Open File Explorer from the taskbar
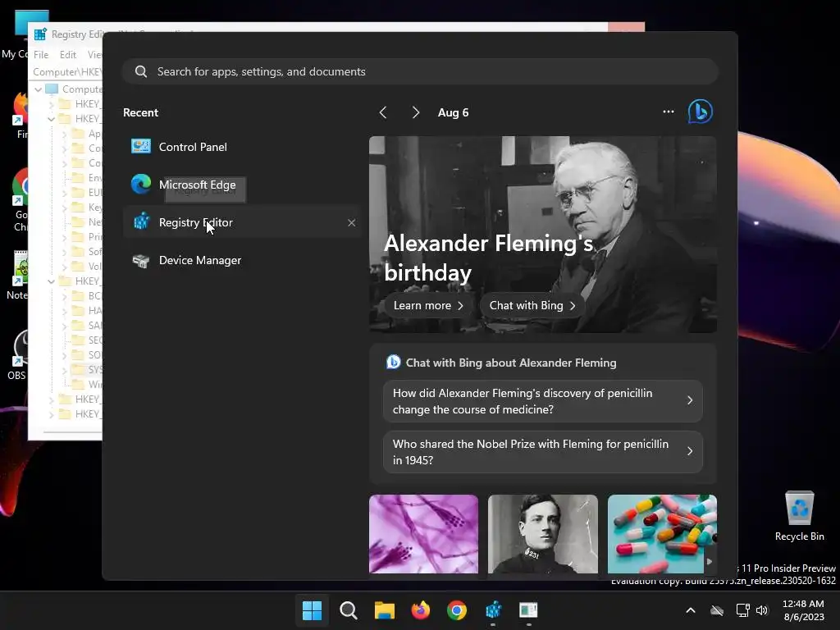This screenshot has height=630, width=840. click(x=384, y=610)
